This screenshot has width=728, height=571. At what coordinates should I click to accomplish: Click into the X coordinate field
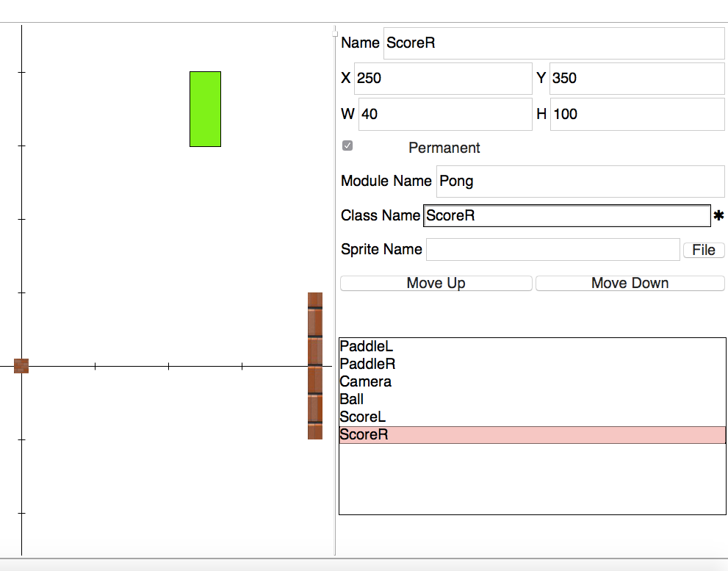(x=442, y=79)
